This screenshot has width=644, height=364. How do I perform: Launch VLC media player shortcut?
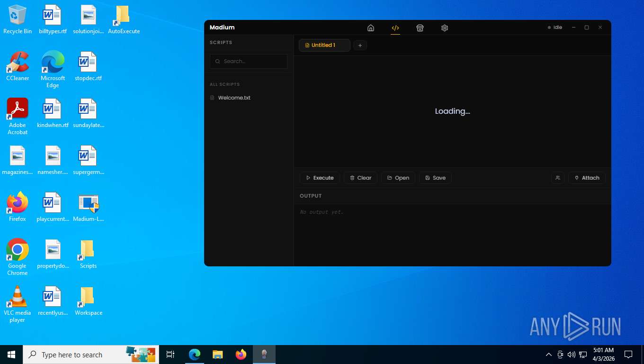click(18, 304)
